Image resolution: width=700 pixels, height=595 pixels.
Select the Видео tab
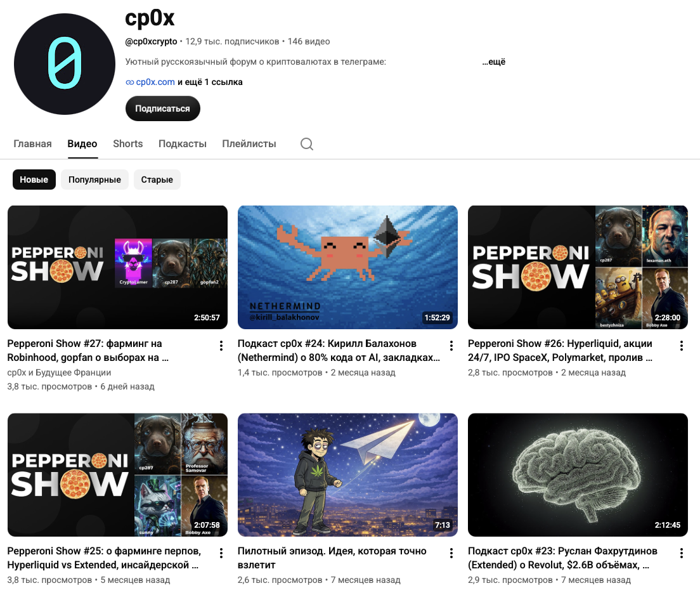coord(82,144)
